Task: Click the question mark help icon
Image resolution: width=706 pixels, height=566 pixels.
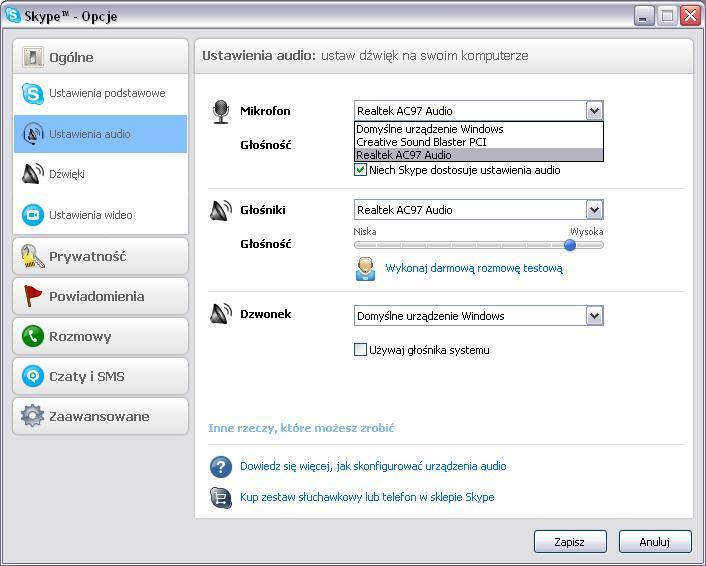Action: tap(221, 466)
